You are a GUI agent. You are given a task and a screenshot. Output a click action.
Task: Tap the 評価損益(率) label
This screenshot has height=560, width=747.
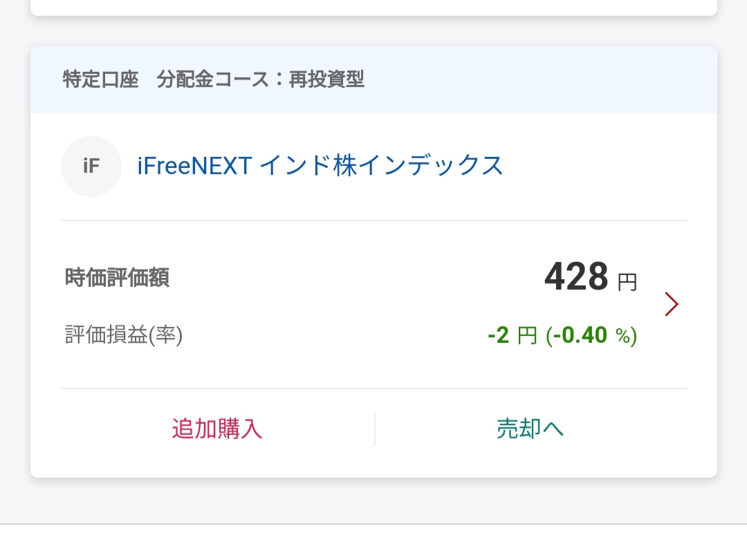click(x=123, y=335)
